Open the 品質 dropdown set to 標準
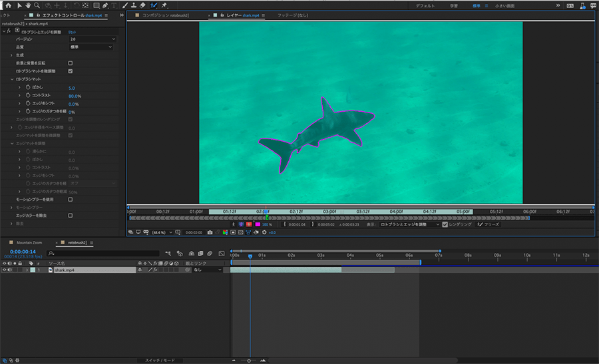Screen dimensions: 599x364 (x=91, y=47)
